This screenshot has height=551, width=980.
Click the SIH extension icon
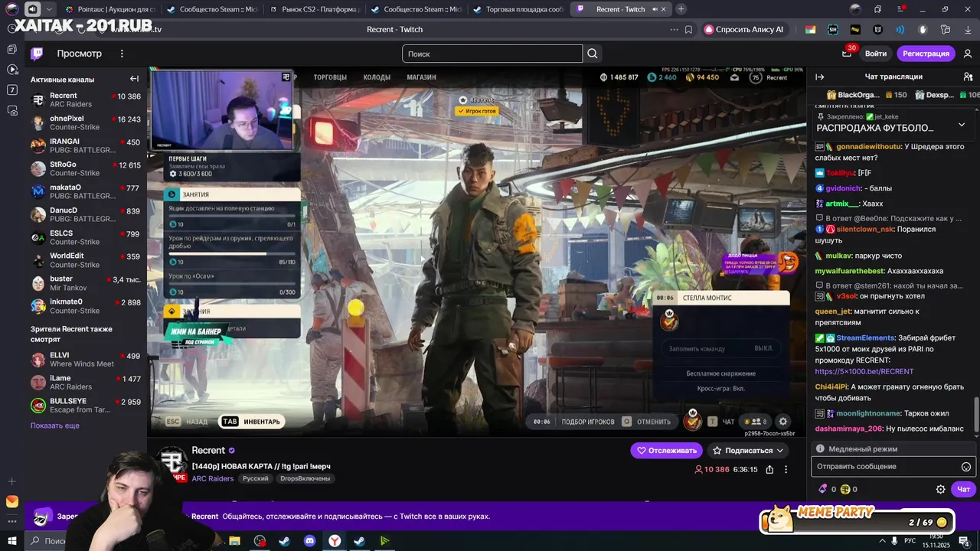(x=833, y=30)
